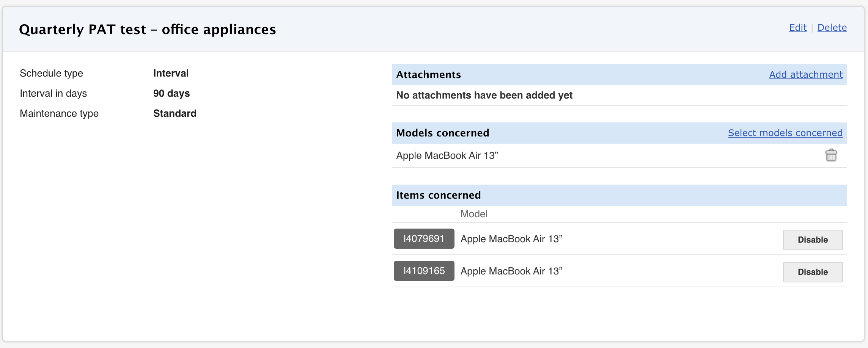Disable item I4079691
Image resolution: width=868 pixels, height=348 pixels.
point(813,240)
